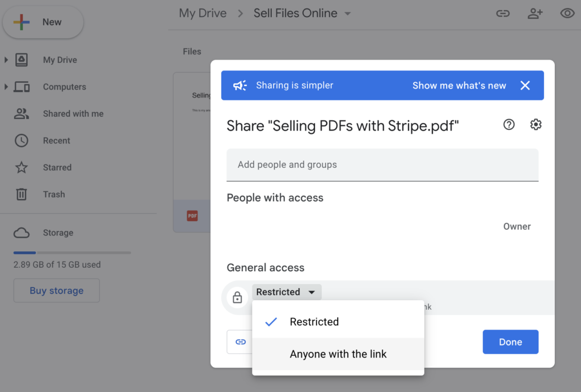Expand the My Drive tree arrow
This screenshot has width=581, height=392.
coord(6,60)
